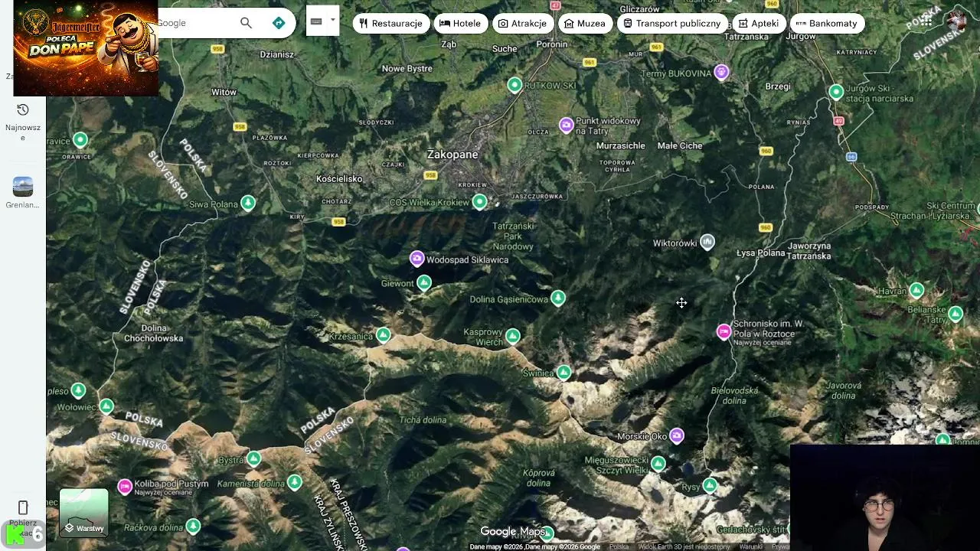Select the Punkt widokowy na Tatry marker
Screen dimensions: 980x551
[x=566, y=125]
